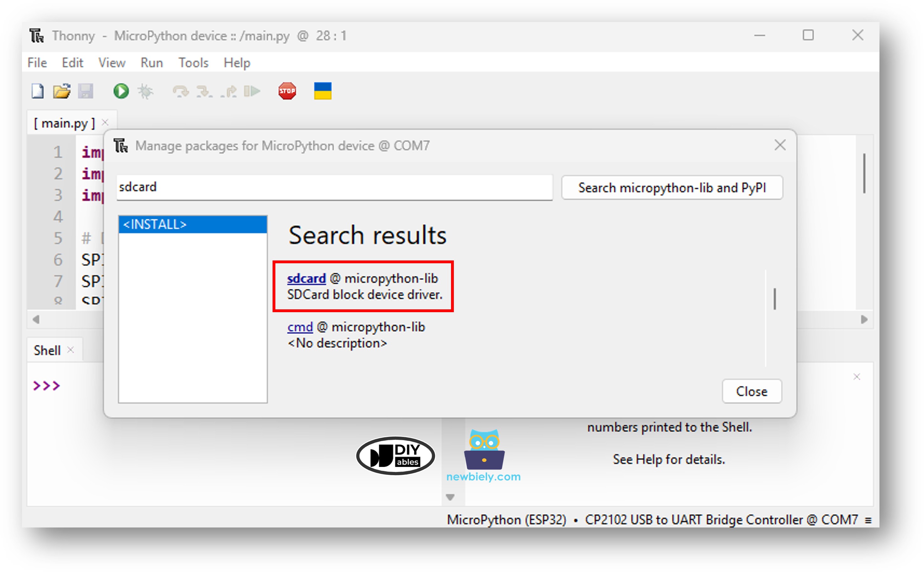Open the Edit menu
This screenshot has height=572, width=924.
(72, 63)
